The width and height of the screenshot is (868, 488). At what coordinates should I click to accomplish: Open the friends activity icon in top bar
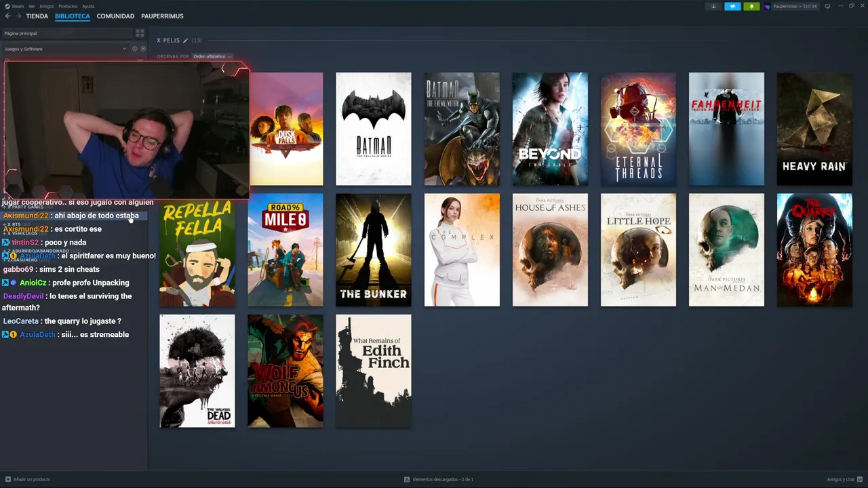coord(713,6)
